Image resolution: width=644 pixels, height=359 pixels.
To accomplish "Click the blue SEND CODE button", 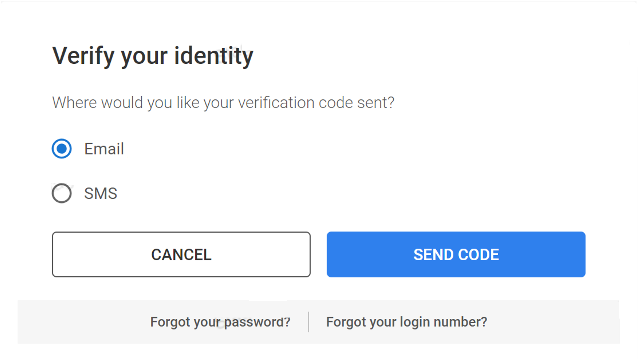I will click(x=456, y=254).
